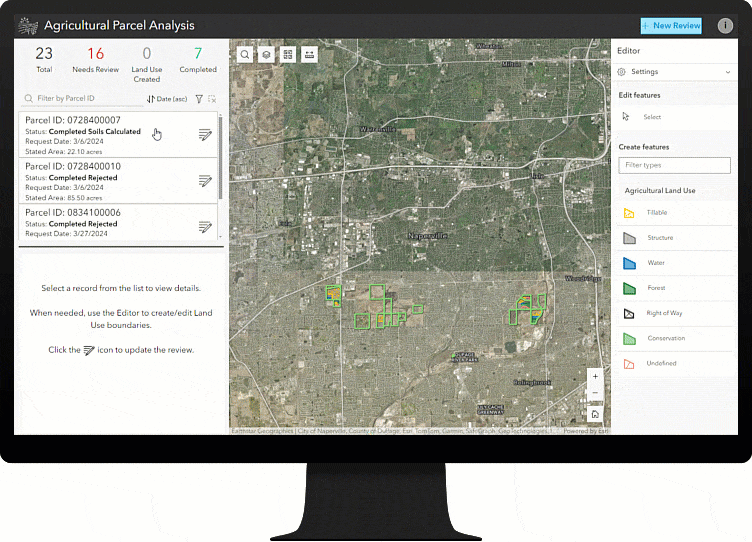Start a New Review

[x=671, y=26]
